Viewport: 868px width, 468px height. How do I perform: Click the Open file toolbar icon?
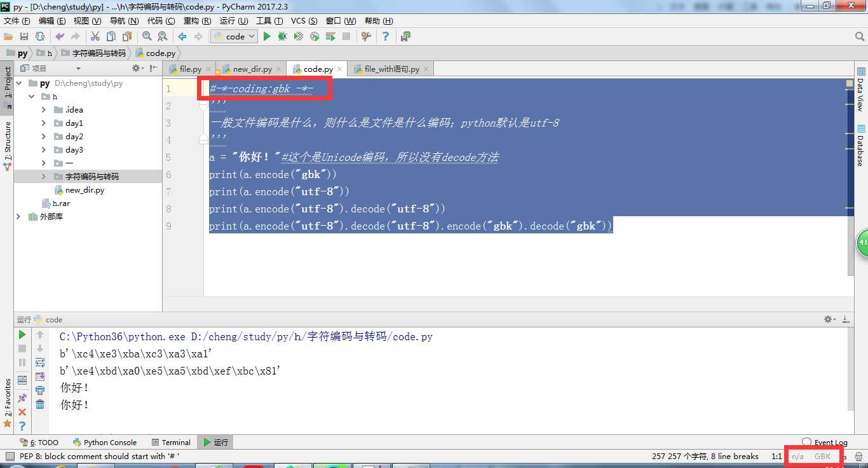[x=8, y=36]
